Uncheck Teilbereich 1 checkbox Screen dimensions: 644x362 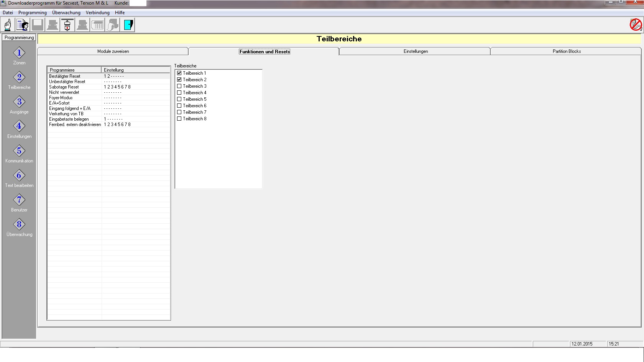[x=179, y=73]
